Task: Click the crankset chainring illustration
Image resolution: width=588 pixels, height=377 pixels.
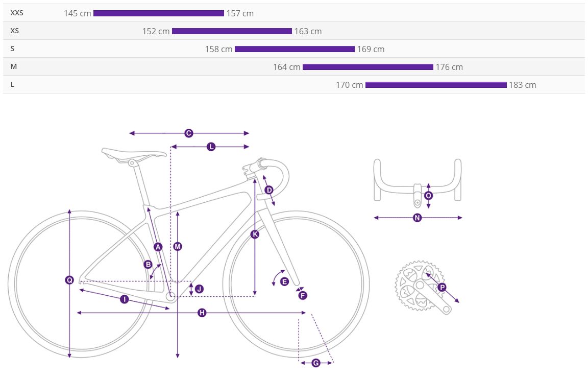Action: tap(413, 285)
